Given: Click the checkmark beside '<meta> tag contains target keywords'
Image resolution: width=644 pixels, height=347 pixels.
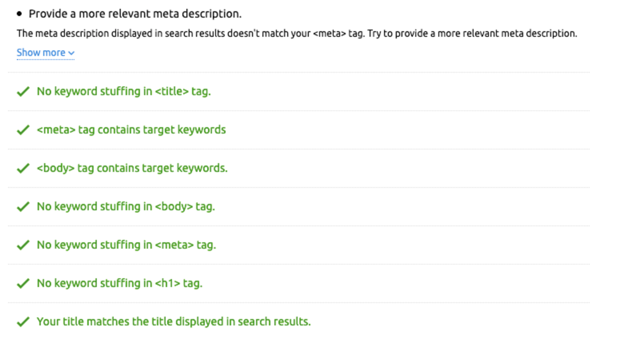Looking at the screenshot, I should [x=23, y=130].
